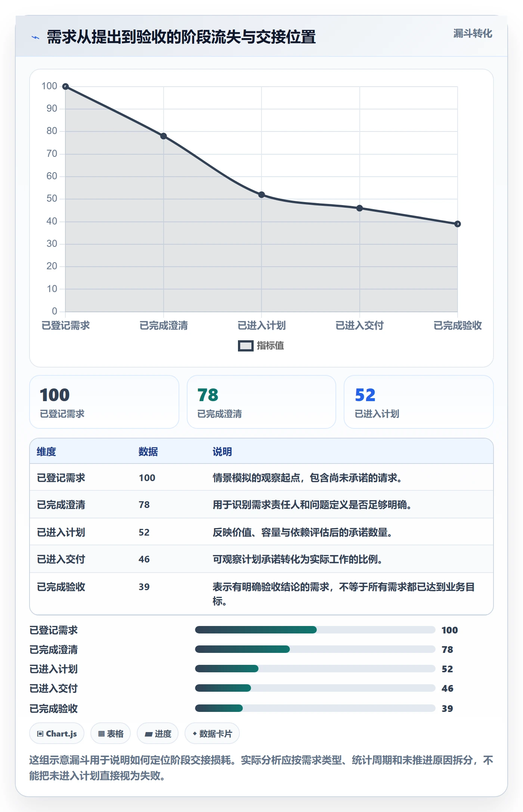Click the 维度 table column header
The height and width of the screenshot is (812, 523).
[46, 452]
